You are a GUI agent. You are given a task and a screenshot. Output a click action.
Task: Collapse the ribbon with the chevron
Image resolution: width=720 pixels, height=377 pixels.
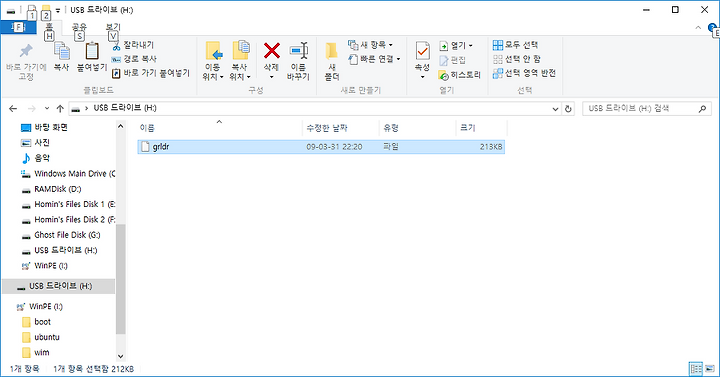click(698, 28)
